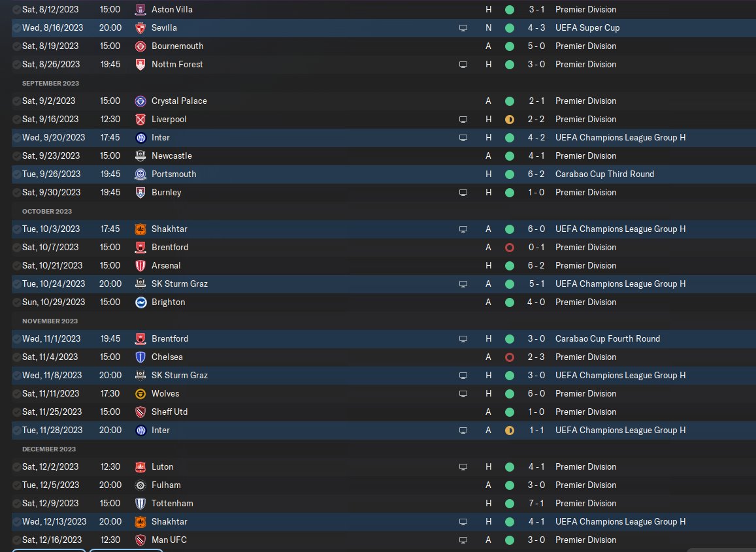Open the Crystal Palace team link
This screenshot has height=552, width=756.
pos(179,101)
